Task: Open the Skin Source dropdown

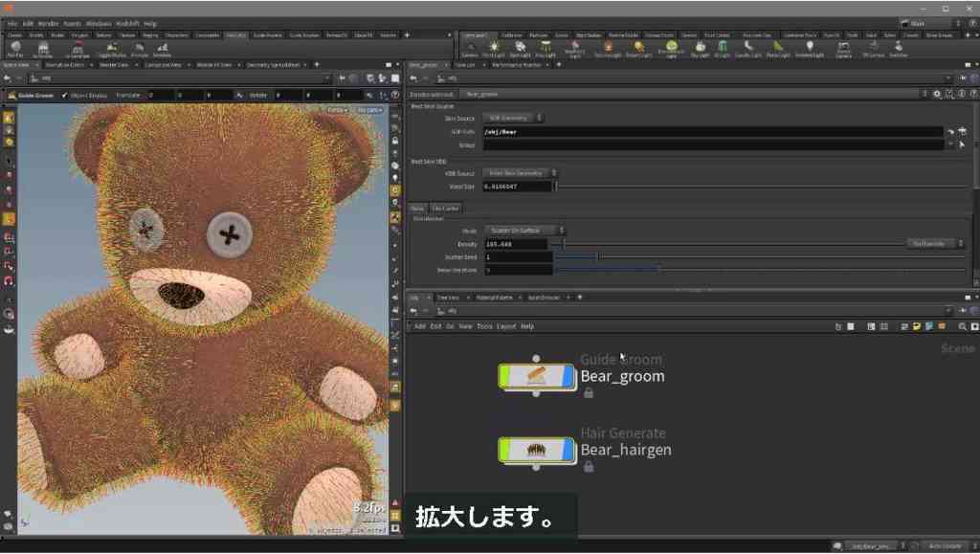Action: [x=513, y=118]
